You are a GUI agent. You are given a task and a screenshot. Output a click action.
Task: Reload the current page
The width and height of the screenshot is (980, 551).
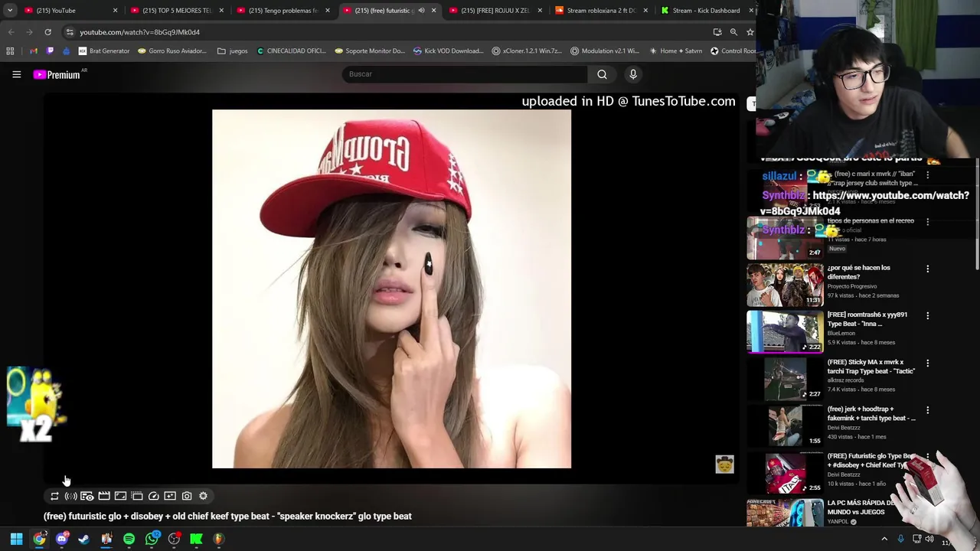click(x=47, y=32)
